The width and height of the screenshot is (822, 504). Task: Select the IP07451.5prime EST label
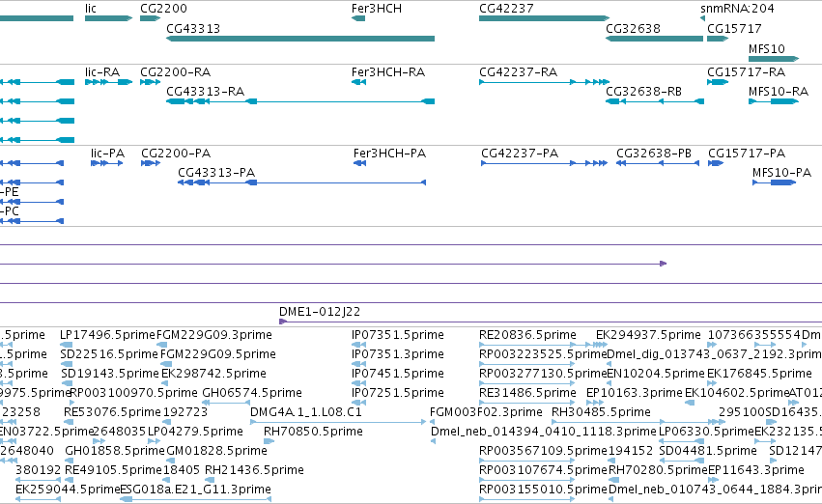[x=398, y=374]
